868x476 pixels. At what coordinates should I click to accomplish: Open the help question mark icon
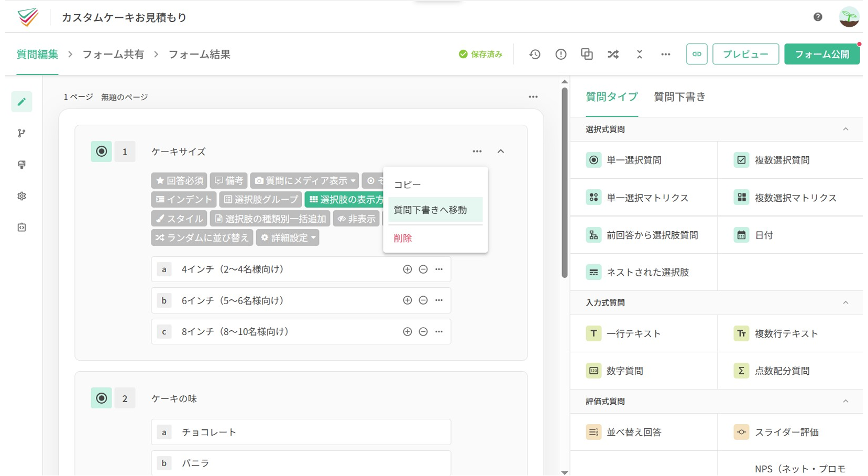818,17
